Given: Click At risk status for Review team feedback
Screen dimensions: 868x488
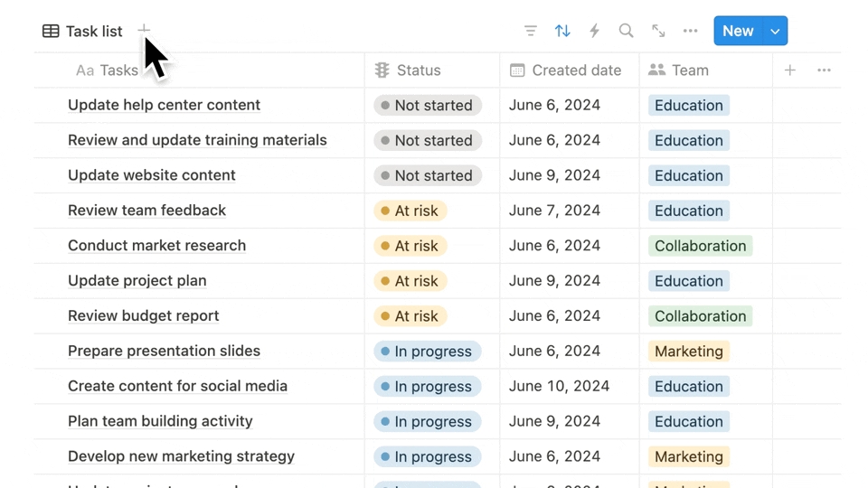Looking at the screenshot, I should (410, 211).
